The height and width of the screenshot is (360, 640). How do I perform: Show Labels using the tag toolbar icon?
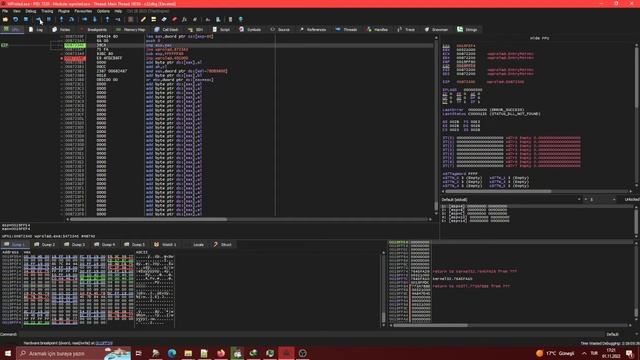[x=164, y=19]
